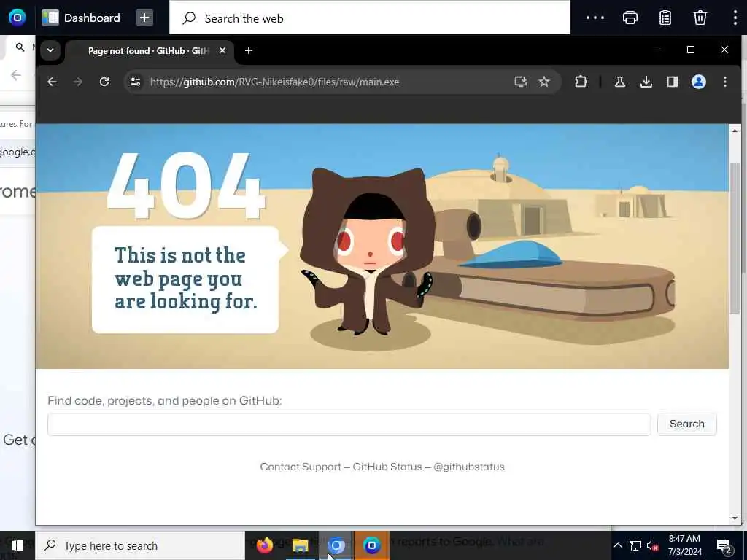This screenshot has height=560, width=747.
Task: Open Chrome downloads tray icon
Action: click(x=646, y=82)
